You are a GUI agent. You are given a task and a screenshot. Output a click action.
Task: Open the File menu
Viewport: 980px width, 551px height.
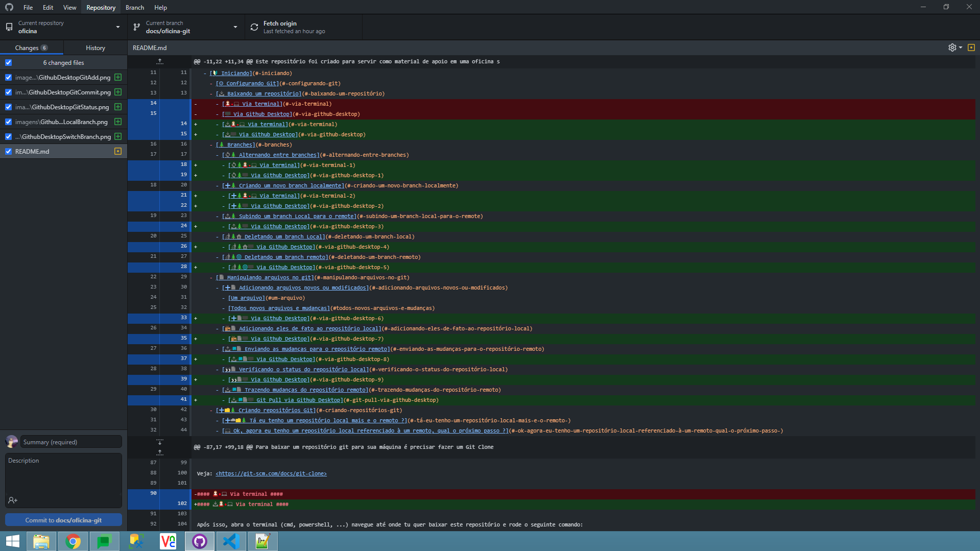coord(28,7)
